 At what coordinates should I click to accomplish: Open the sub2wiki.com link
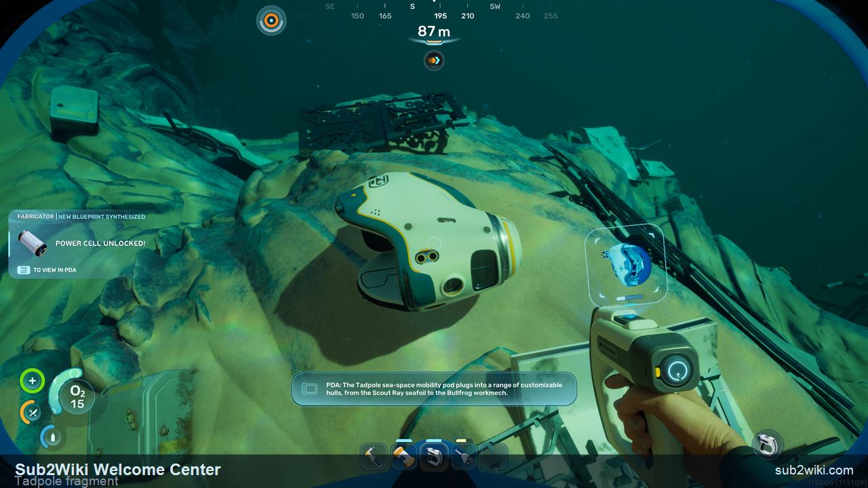pyautogui.click(x=814, y=470)
